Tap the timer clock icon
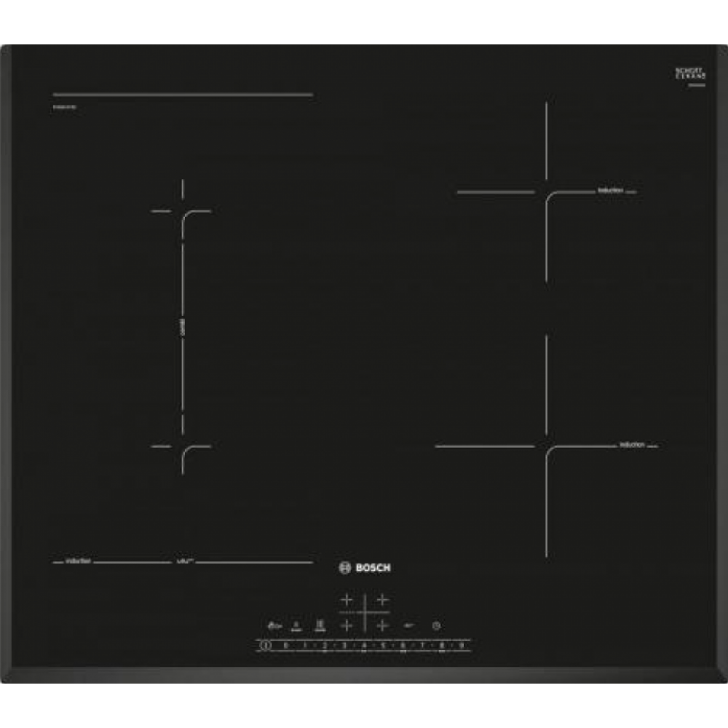 coord(436,626)
